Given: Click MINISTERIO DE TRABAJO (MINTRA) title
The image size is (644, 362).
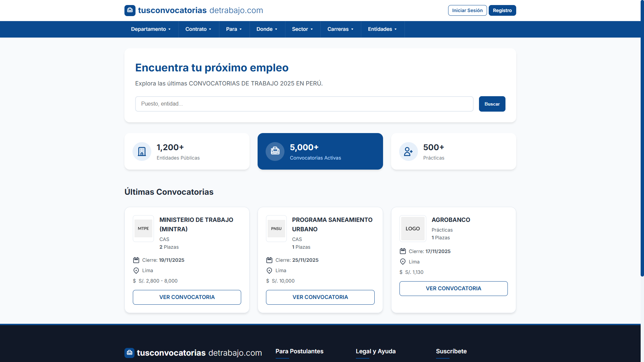Looking at the screenshot, I should [x=196, y=225].
